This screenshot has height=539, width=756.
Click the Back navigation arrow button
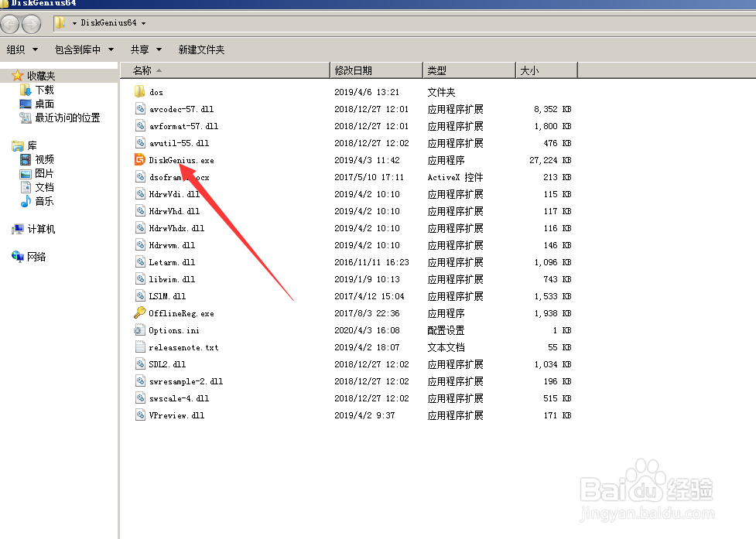coord(10,24)
